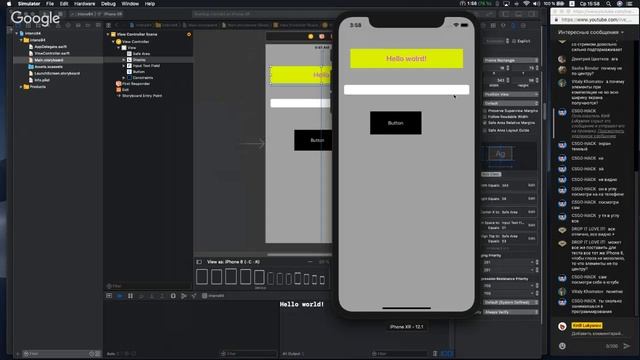Toggle the document outline button left of View as
Image resolution: width=640 pixels, height=360 pixels.
(199, 262)
